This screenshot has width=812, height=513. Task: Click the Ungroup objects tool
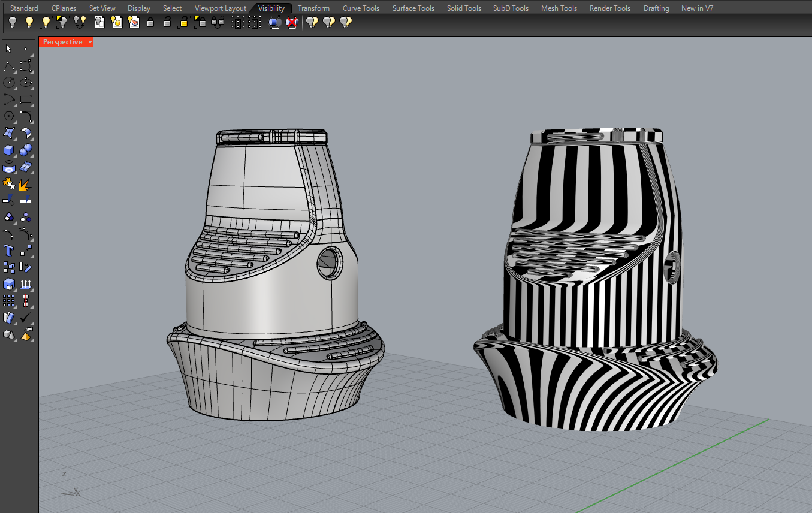[26, 216]
